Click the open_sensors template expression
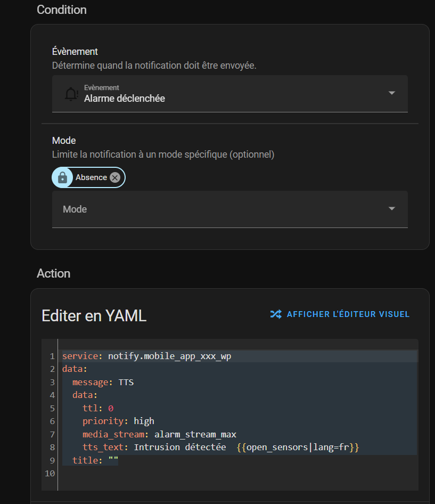Image resolution: width=435 pixels, height=504 pixels. (x=298, y=447)
